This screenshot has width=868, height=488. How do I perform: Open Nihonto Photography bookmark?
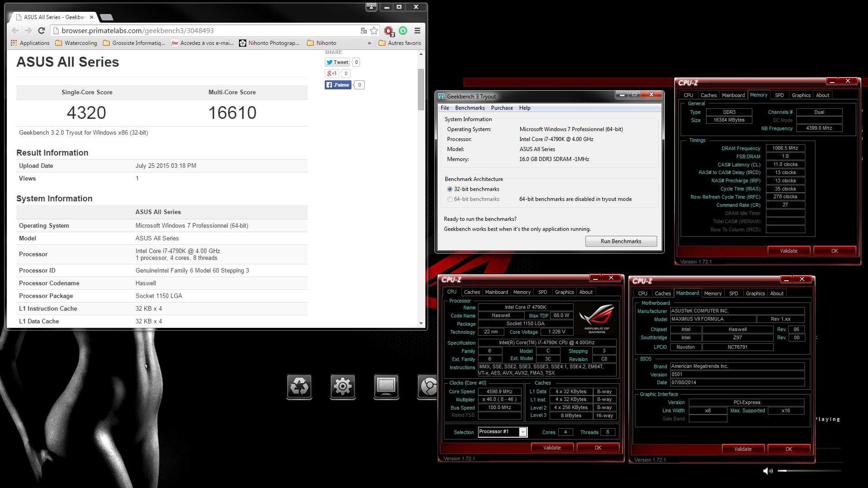pos(269,43)
